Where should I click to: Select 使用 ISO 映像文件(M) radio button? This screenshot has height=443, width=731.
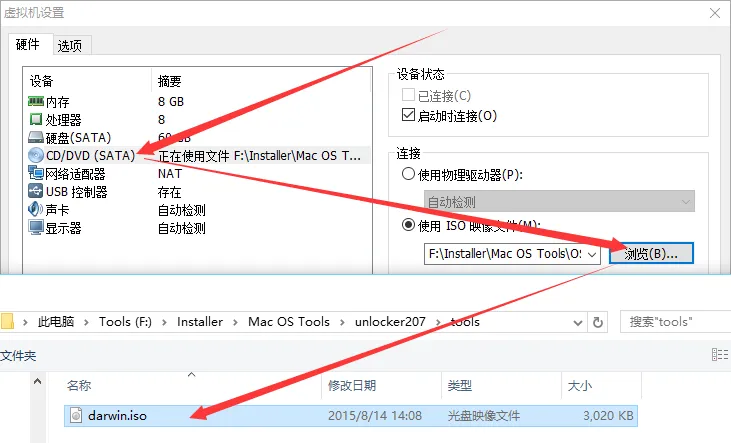point(408,225)
